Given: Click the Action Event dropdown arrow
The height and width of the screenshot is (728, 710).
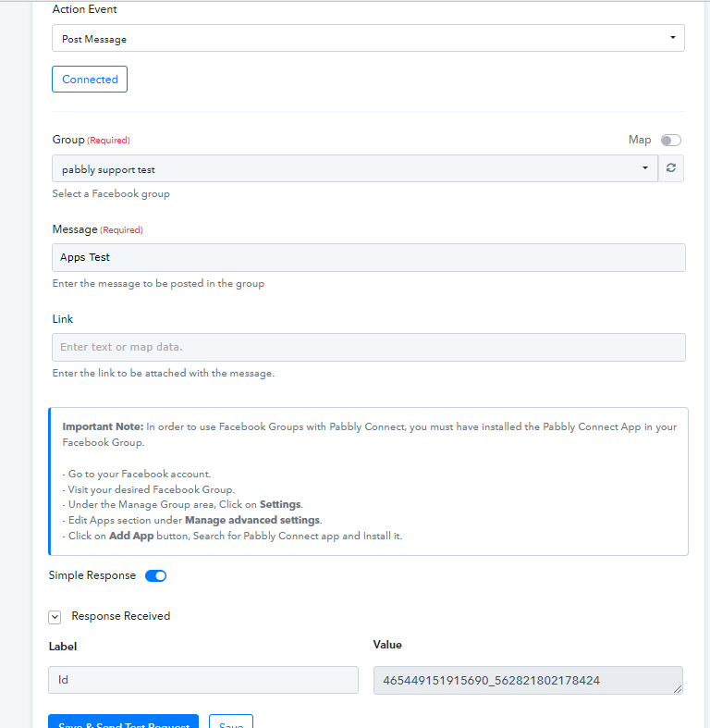Looking at the screenshot, I should [672, 38].
